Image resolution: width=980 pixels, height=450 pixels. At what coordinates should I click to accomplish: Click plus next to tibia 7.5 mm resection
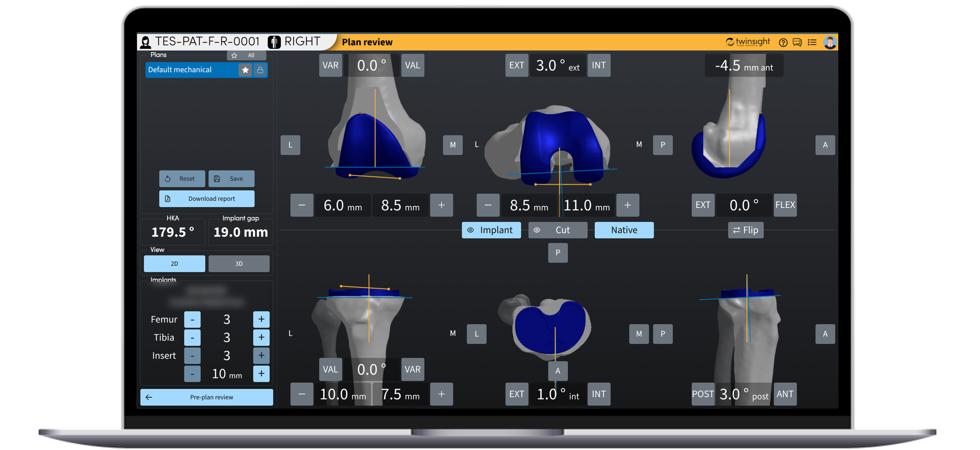point(441,394)
